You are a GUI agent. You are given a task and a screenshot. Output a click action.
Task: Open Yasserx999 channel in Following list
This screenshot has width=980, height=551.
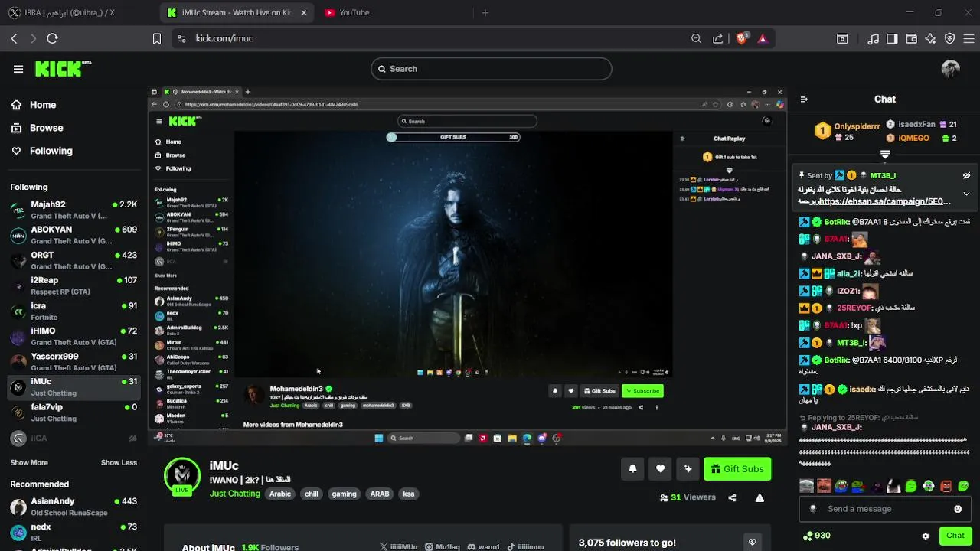point(73,361)
